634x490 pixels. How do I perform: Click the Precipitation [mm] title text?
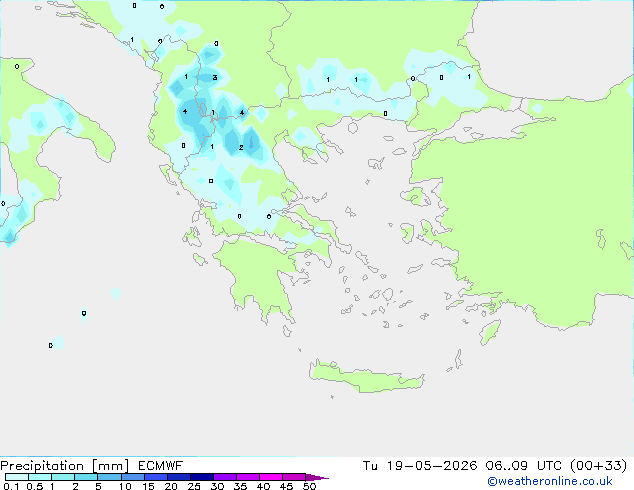pos(64,466)
